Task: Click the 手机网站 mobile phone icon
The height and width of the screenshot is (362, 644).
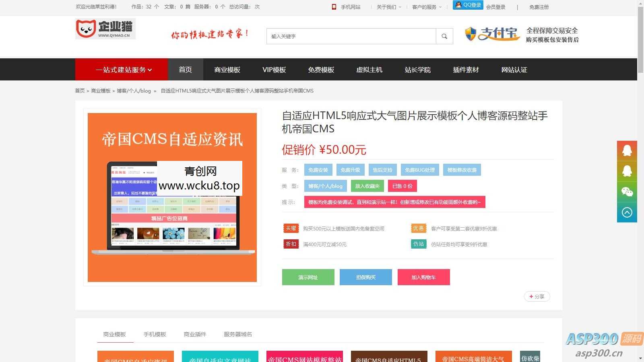Action: point(334,6)
